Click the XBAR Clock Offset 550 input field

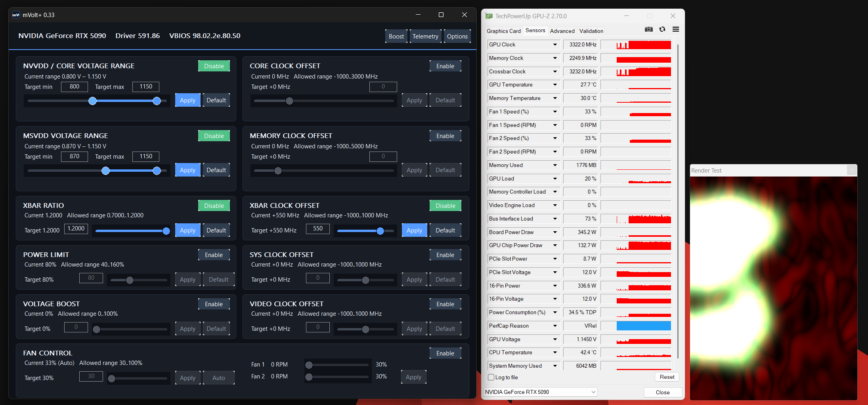318,228
